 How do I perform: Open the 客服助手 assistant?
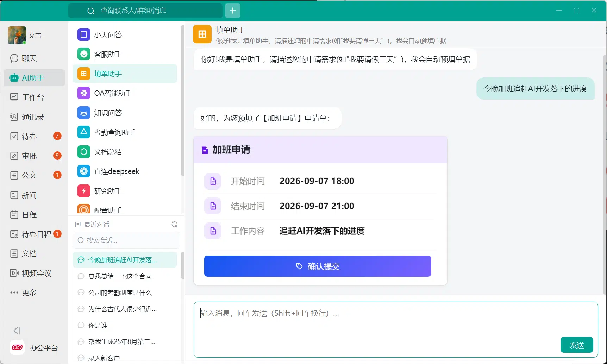coord(125,54)
